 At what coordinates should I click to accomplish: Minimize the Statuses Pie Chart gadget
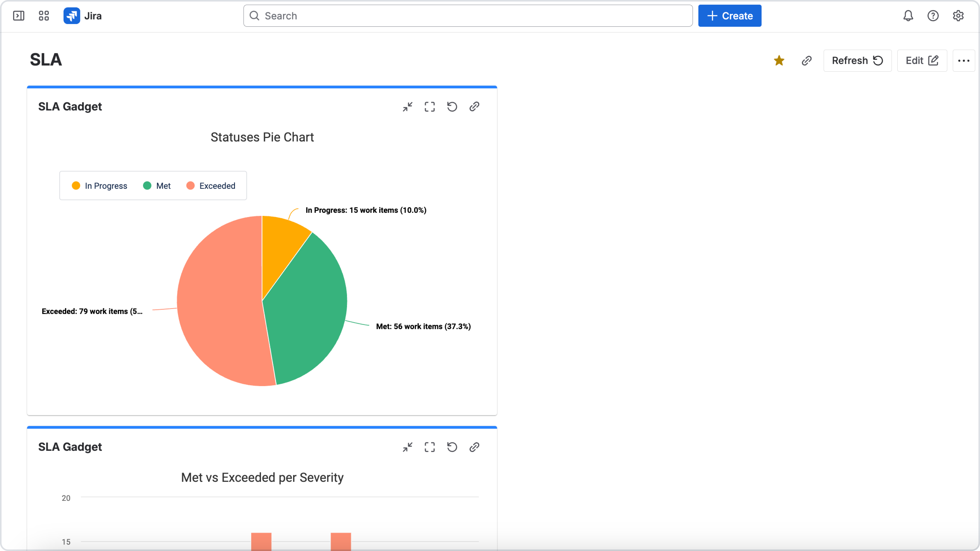[407, 107]
